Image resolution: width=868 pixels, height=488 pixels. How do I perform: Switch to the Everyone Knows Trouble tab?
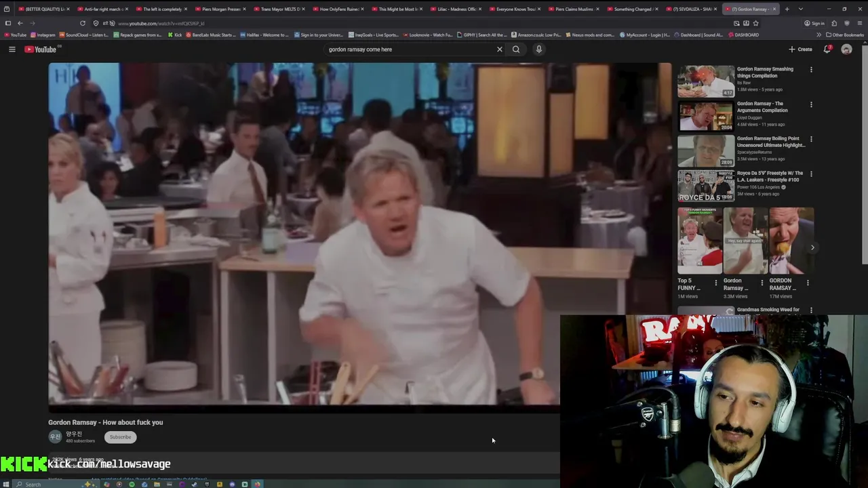(x=515, y=9)
